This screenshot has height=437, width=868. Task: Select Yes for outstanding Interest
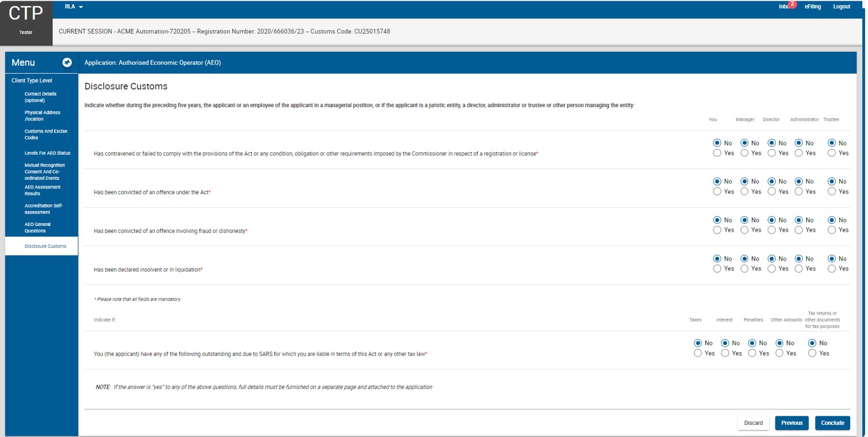click(x=725, y=353)
